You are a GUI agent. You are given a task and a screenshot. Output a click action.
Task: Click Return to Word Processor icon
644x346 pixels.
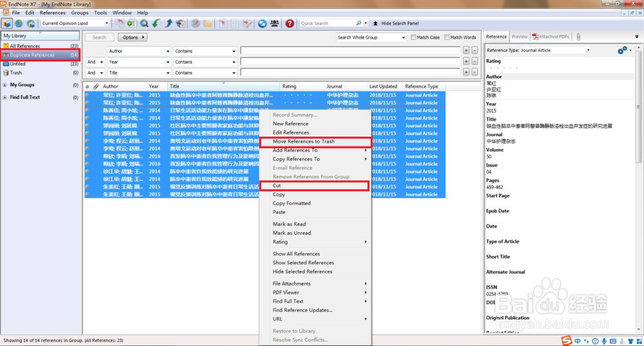[x=247, y=23]
